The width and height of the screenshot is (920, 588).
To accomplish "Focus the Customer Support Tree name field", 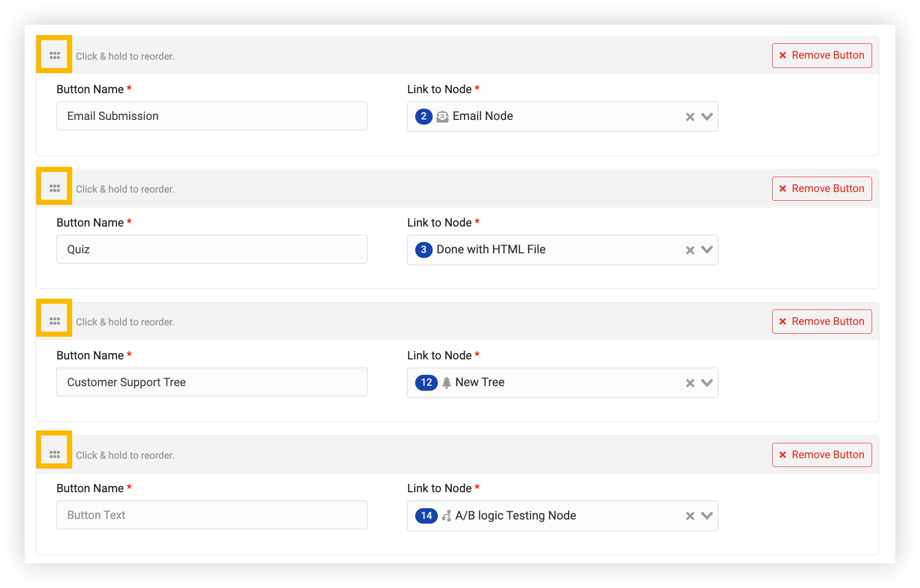I will (x=212, y=382).
